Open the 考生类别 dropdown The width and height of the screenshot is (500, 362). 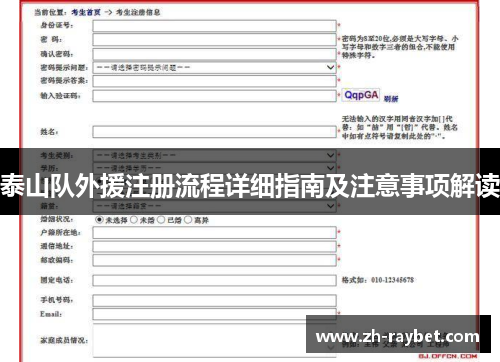coord(214,155)
